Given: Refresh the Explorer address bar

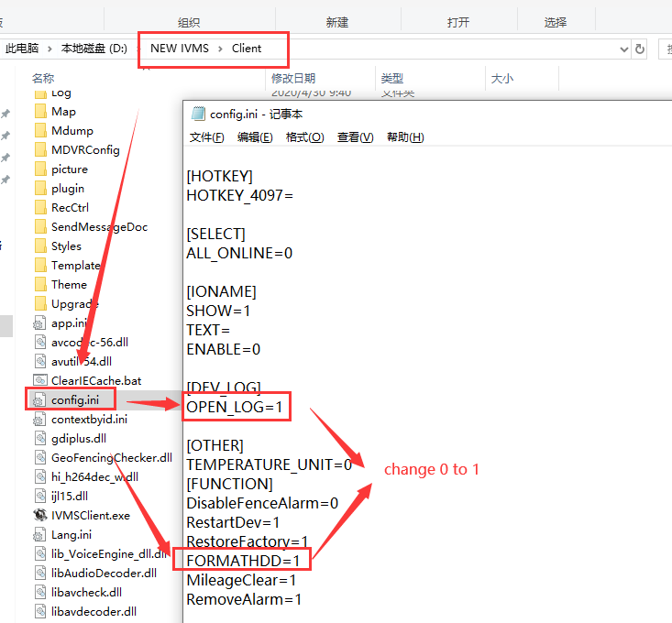Looking at the screenshot, I should pos(640,49).
